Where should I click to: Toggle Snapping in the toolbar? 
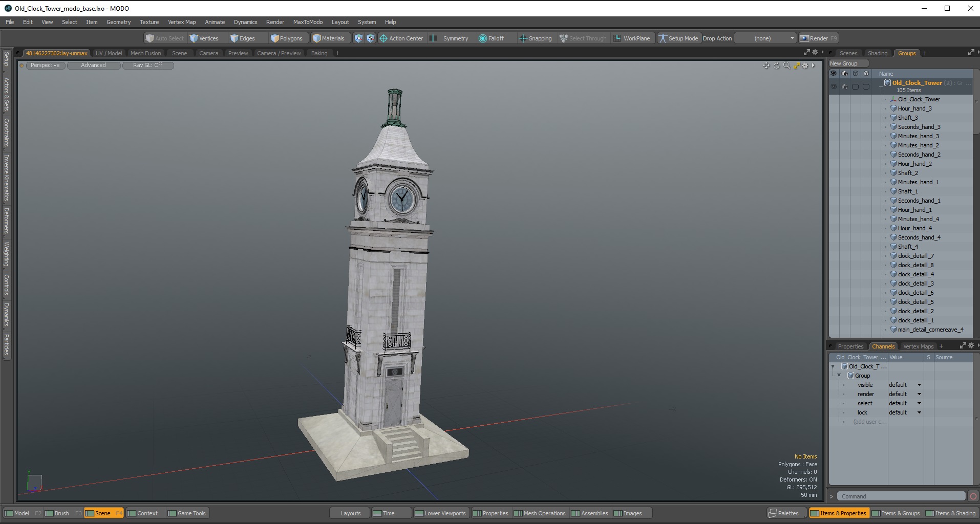pos(535,38)
